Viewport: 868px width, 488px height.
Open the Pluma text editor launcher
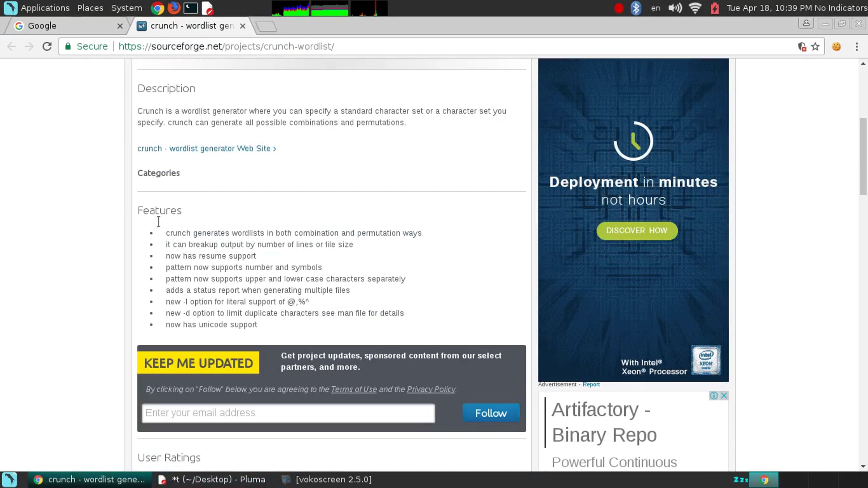point(208,8)
